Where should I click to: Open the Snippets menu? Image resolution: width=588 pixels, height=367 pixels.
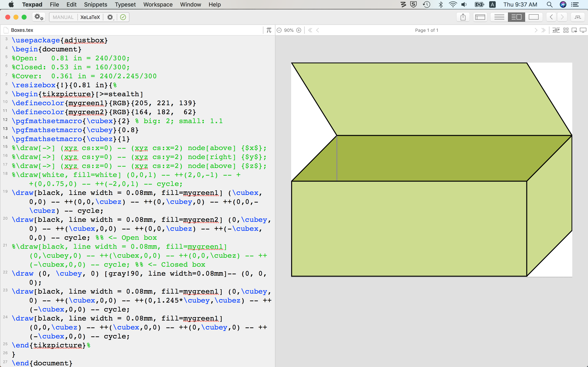tap(96, 4)
